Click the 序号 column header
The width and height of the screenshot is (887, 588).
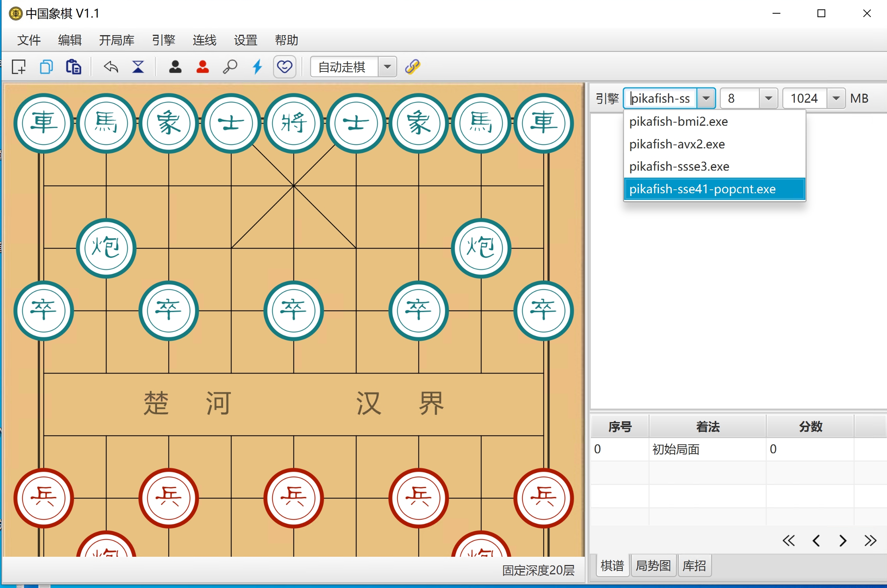[x=620, y=426]
